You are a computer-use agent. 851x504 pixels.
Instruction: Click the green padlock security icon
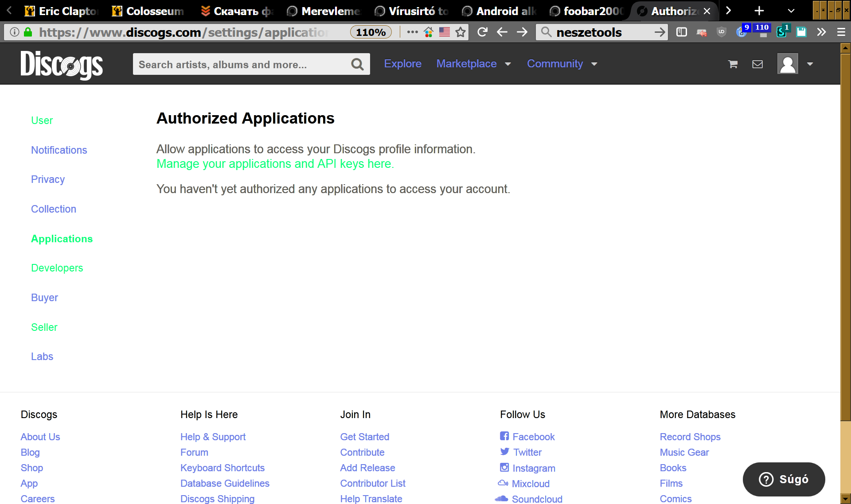[x=28, y=32]
